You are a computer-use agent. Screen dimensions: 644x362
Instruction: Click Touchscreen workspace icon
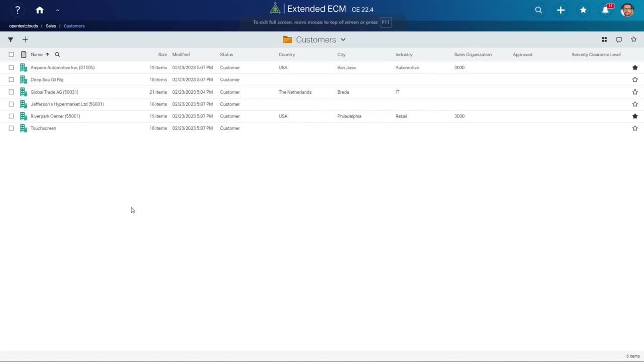coord(24,128)
